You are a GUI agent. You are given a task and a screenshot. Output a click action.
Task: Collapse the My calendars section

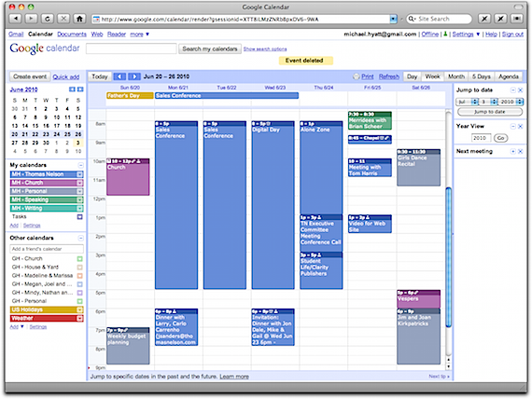pyautogui.click(x=81, y=165)
